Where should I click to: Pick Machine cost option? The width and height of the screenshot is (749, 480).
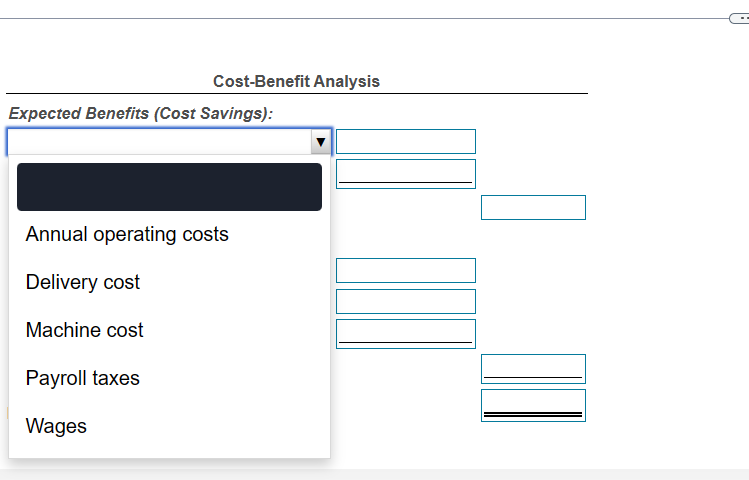click(85, 330)
